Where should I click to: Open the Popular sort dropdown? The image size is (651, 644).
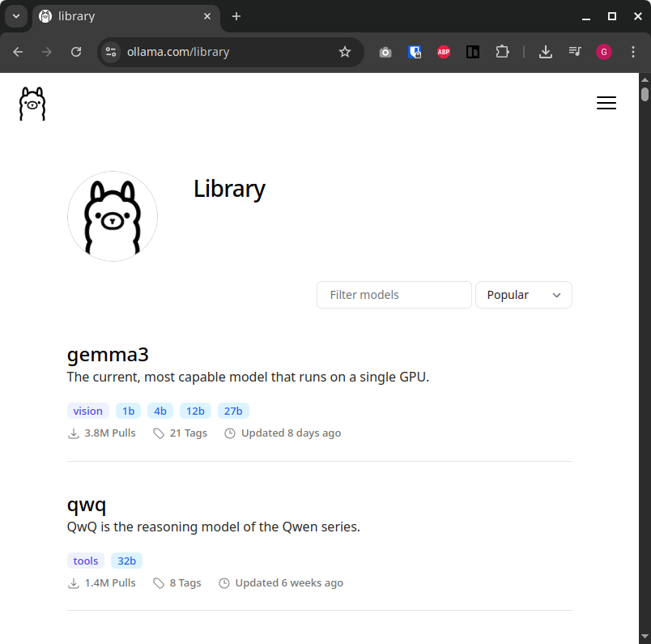click(523, 295)
